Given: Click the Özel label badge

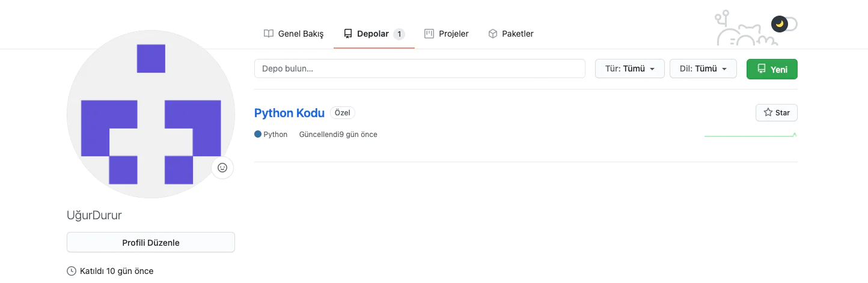Looking at the screenshot, I should [x=343, y=112].
